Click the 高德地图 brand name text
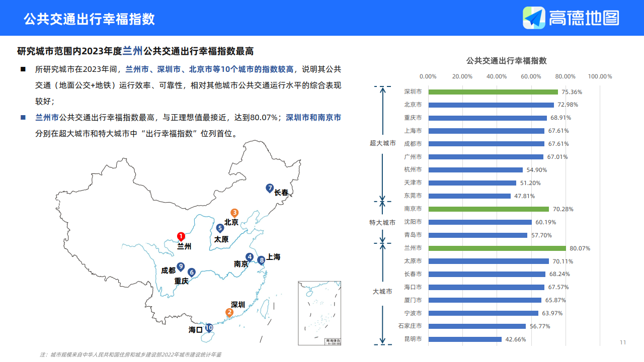The width and height of the screenshot is (644, 362). coord(584,18)
